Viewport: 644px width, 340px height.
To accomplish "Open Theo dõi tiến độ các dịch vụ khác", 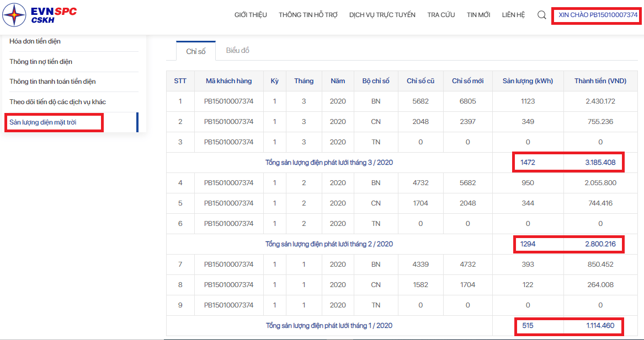I will (57, 102).
